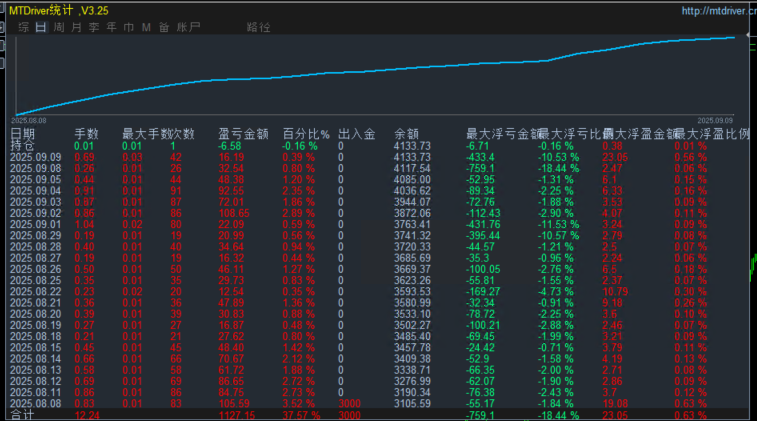757x421 pixels.
Task: Click the 盈亏金额 column header
Action: [243, 134]
